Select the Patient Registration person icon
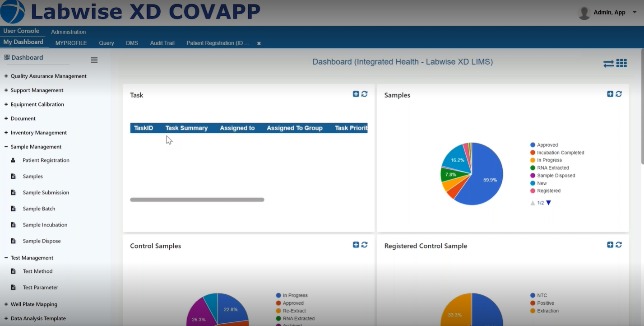 click(13, 160)
